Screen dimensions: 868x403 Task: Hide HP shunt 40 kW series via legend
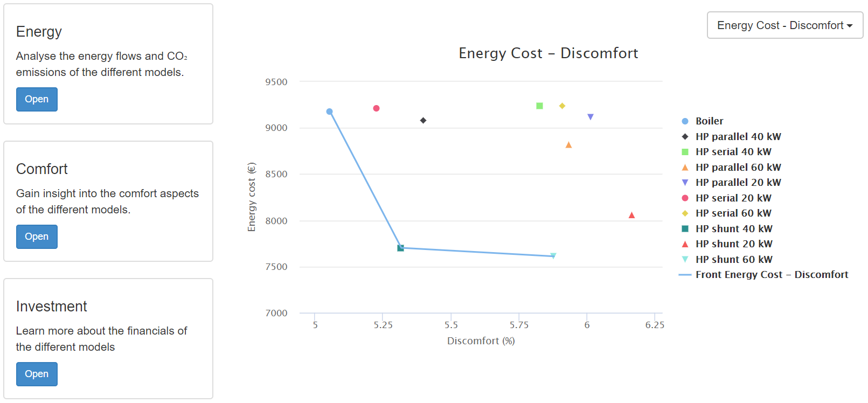tap(733, 229)
